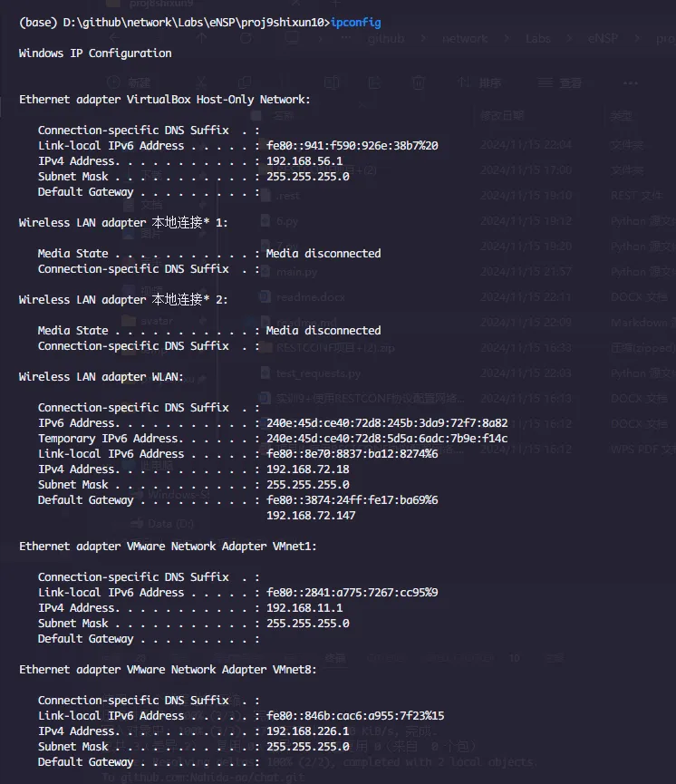The image size is (676, 784).
Task: Open the 排序 sort menu in File Explorer
Action: click(x=479, y=82)
